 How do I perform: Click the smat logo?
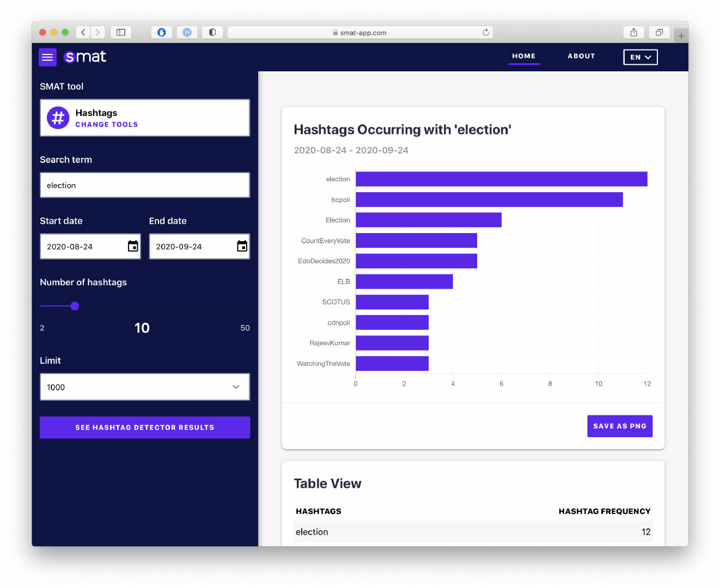85,57
